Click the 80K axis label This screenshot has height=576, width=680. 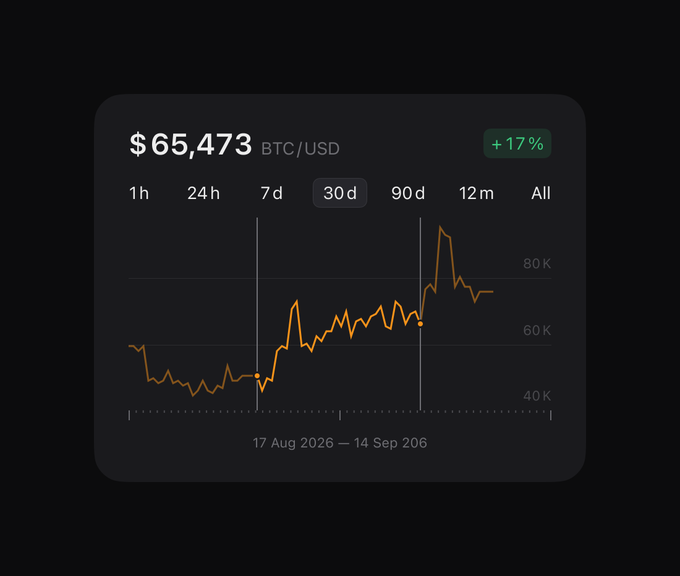pyautogui.click(x=537, y=263)
